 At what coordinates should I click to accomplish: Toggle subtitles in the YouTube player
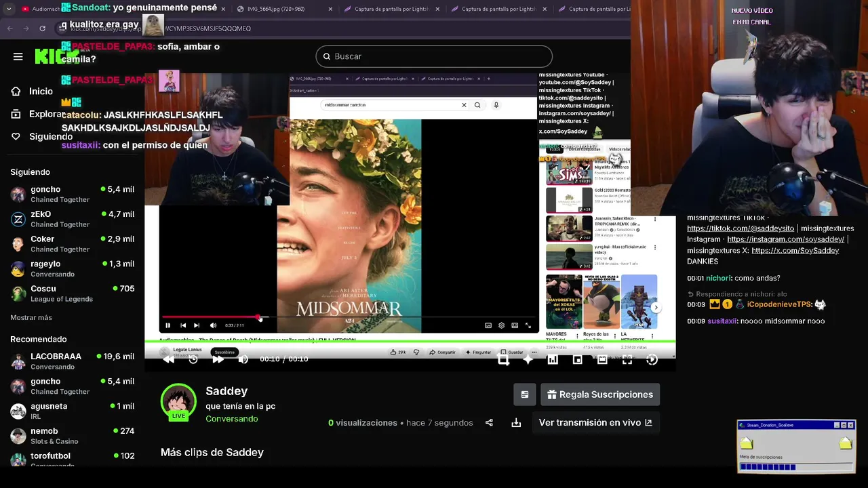(488, 325)
